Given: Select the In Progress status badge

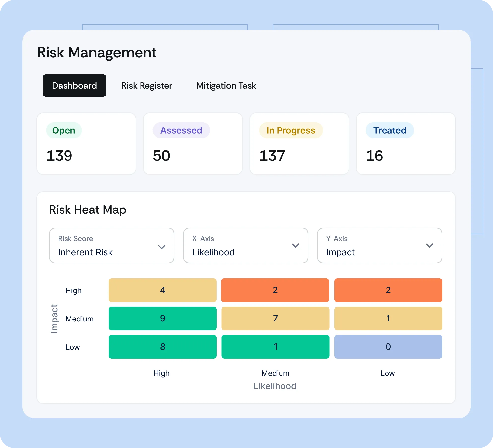Looking at the screenshot, I should (x=291, y=130).
